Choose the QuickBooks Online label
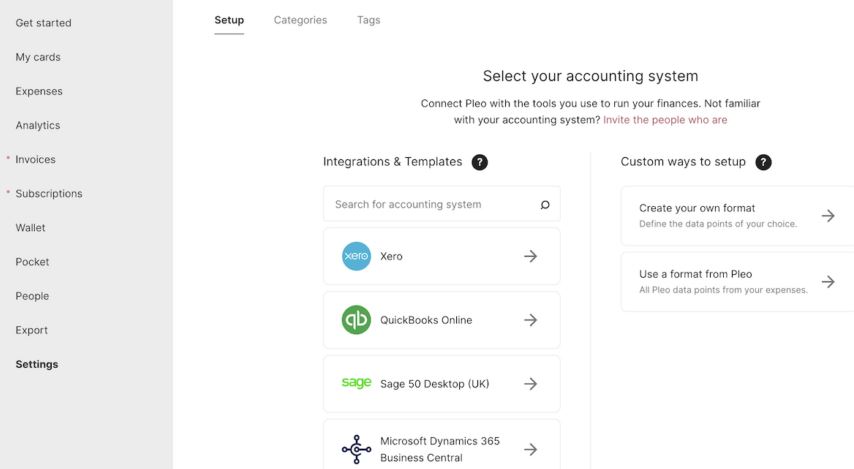This screenshot has width=854, height=469. click(x=426, y=320)
